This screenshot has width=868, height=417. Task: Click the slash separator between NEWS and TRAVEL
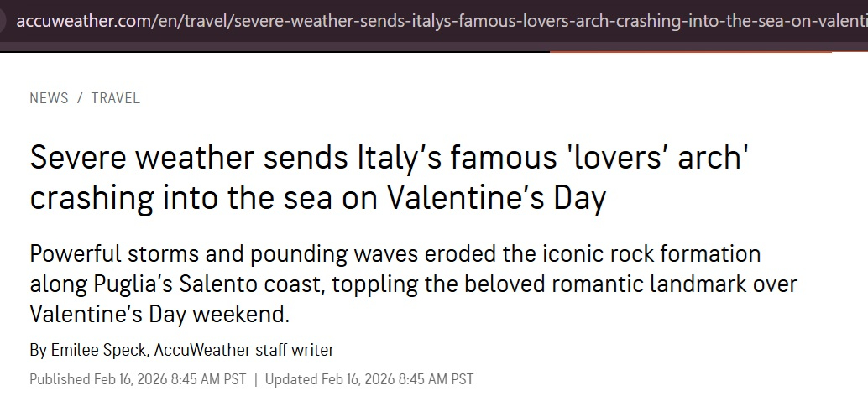pos(80,98)
